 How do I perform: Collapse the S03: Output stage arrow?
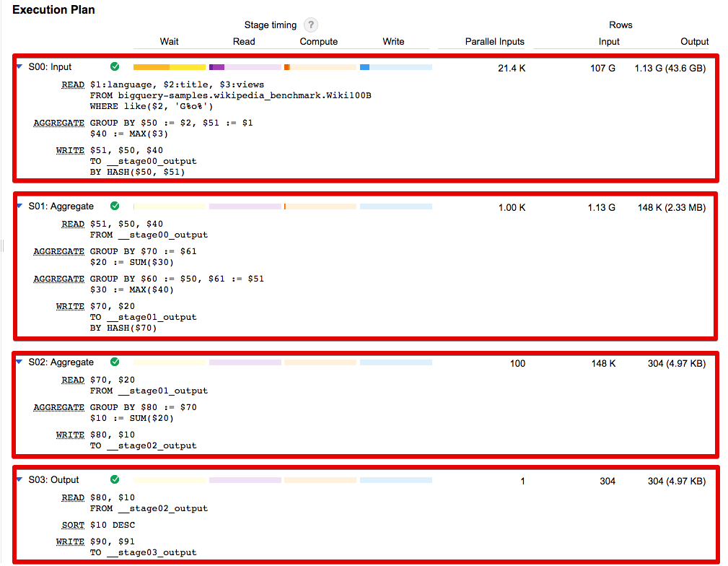[x=19, y=479]
